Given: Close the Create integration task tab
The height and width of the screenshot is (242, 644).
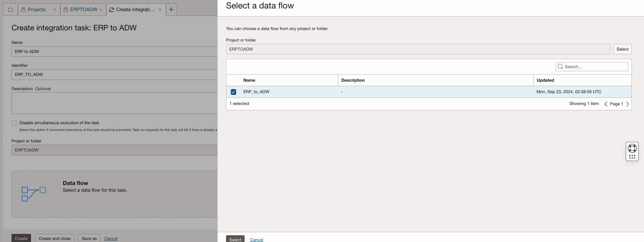Looking at the screenshot, I should (160, 10).
